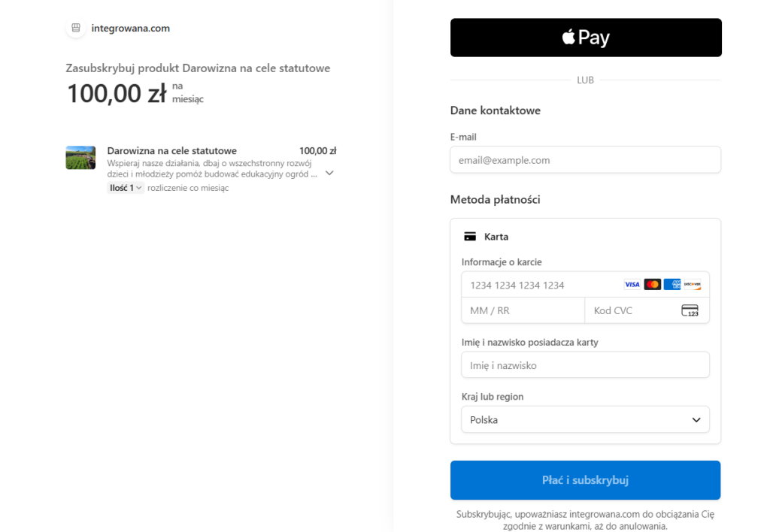Click the MM / RR expiry field
Screen dimensions: 770x532
click(523, 310)
